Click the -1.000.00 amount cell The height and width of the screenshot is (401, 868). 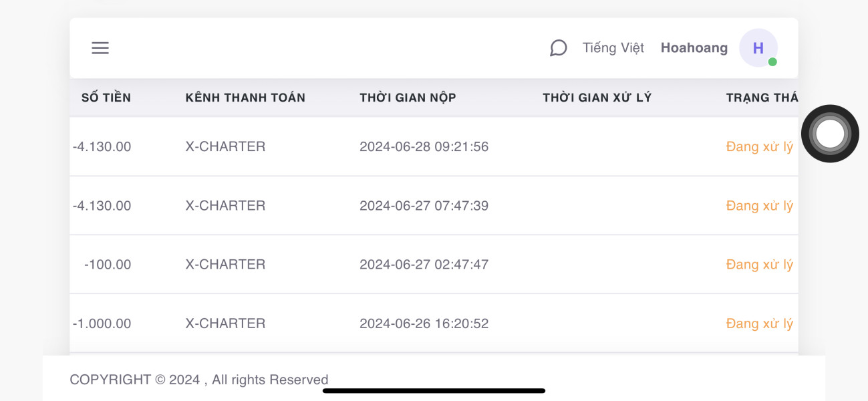click(102, 323)
